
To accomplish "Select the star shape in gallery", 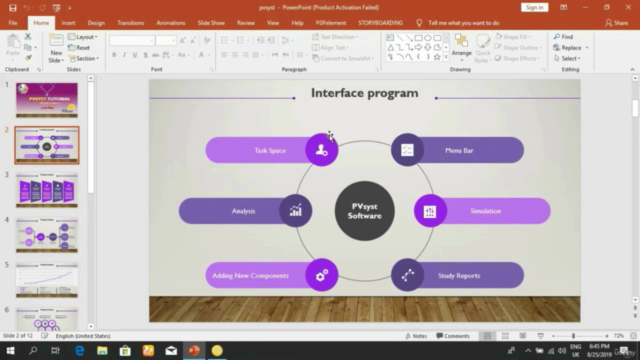I will [x=437, y=57].
